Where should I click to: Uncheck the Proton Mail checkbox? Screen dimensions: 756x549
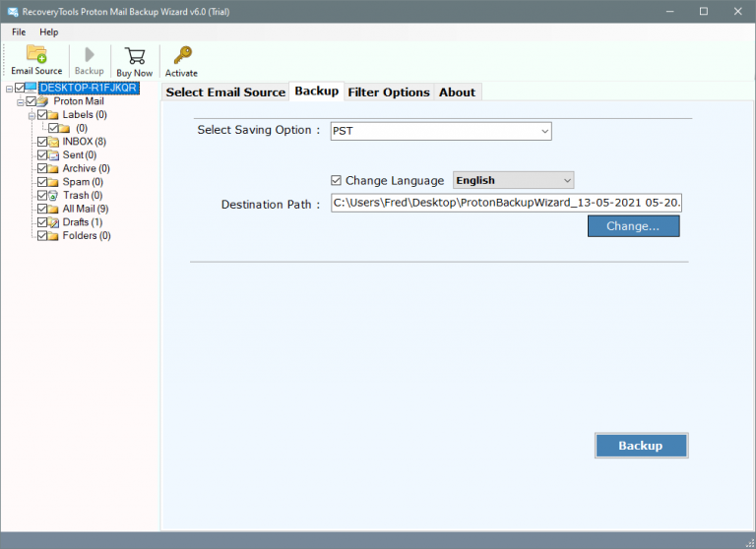tap(31, 101)
